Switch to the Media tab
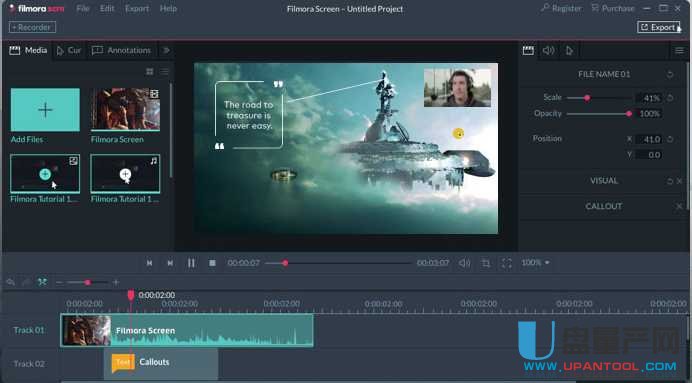692x383 pixels. 28,50
